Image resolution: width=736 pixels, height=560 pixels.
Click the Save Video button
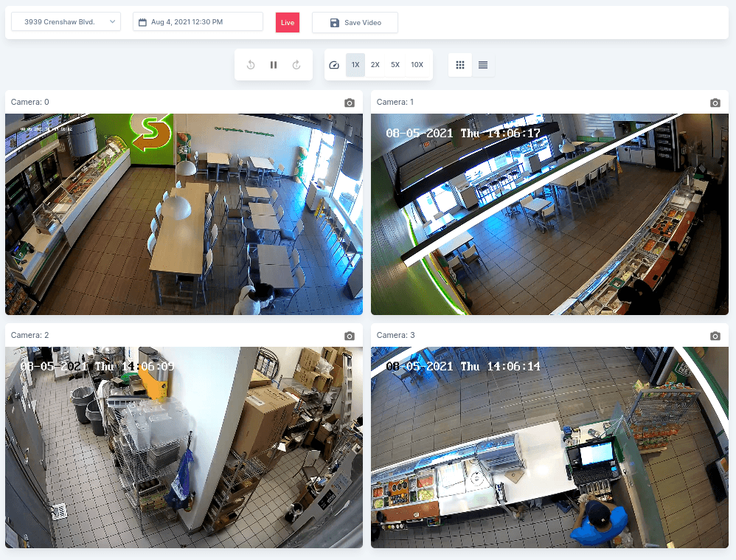pyautogui.click(x=355, y=23)
